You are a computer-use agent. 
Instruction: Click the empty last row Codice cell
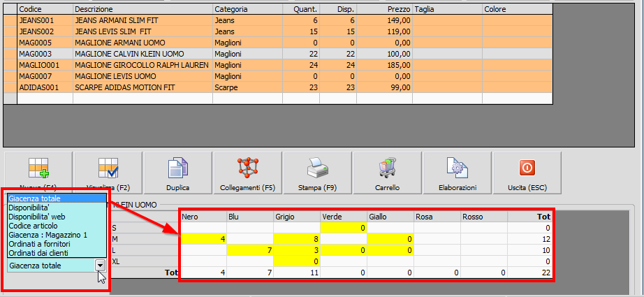(x=45, y=99)
